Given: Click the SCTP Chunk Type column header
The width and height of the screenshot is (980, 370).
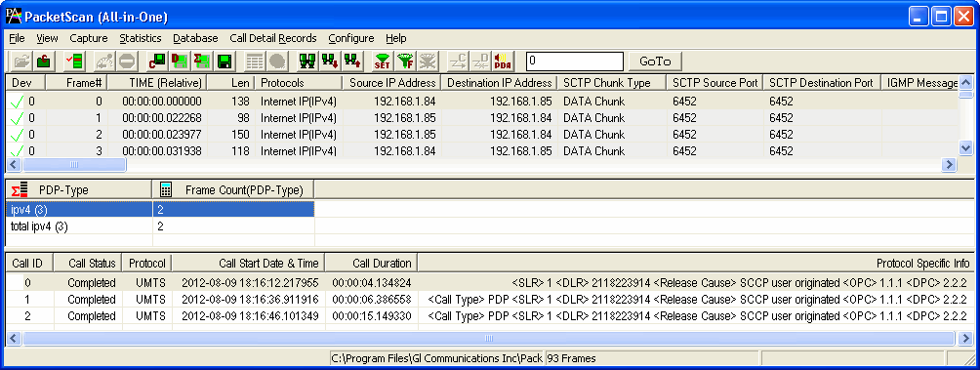Looking at the screenshot, I should (611, 83).
